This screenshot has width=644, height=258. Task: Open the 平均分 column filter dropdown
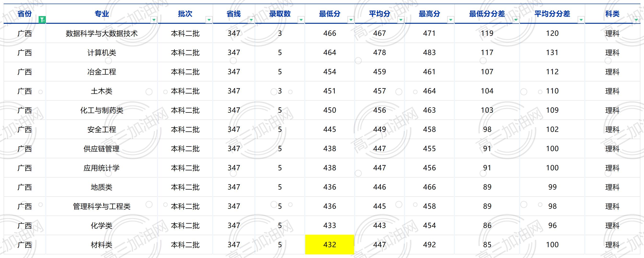tap(401, 19)
